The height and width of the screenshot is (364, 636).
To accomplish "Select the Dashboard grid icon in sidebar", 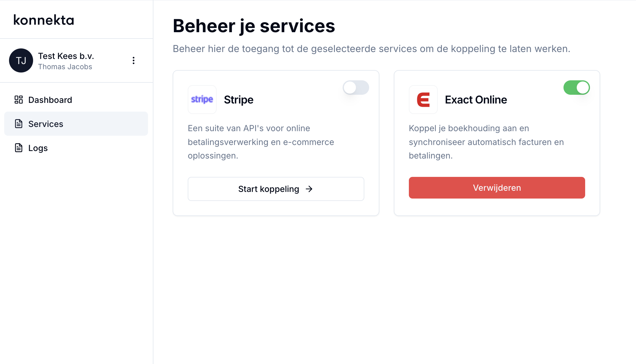I will click(19, 100).
